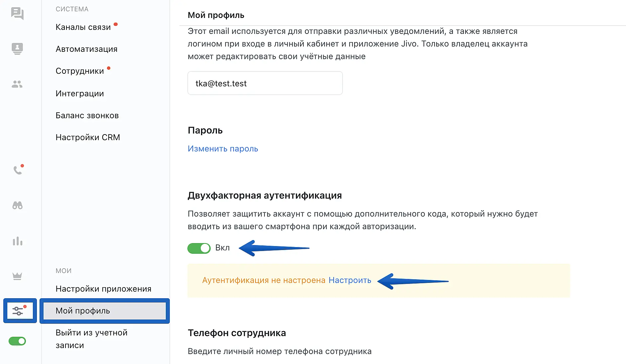The height and width of the screenshot is (364, 626).
Task: Open Каналы связи menu item
Action: [x=83, y=27]
